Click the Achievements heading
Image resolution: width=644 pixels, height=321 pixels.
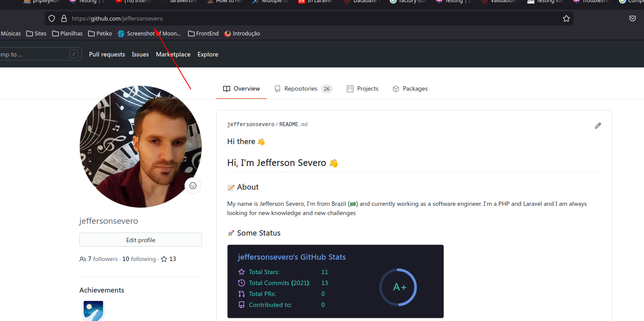[102, 290]
